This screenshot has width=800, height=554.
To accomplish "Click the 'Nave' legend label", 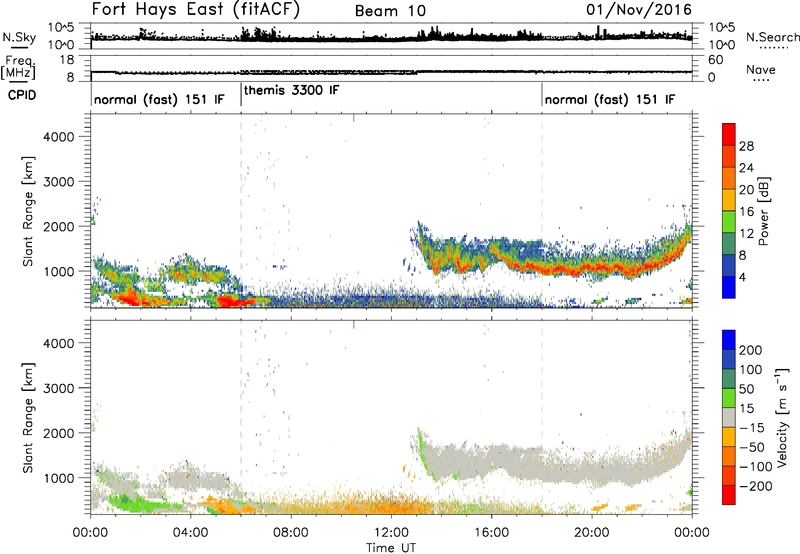I will pyautogui.click(x=761, y=69).
